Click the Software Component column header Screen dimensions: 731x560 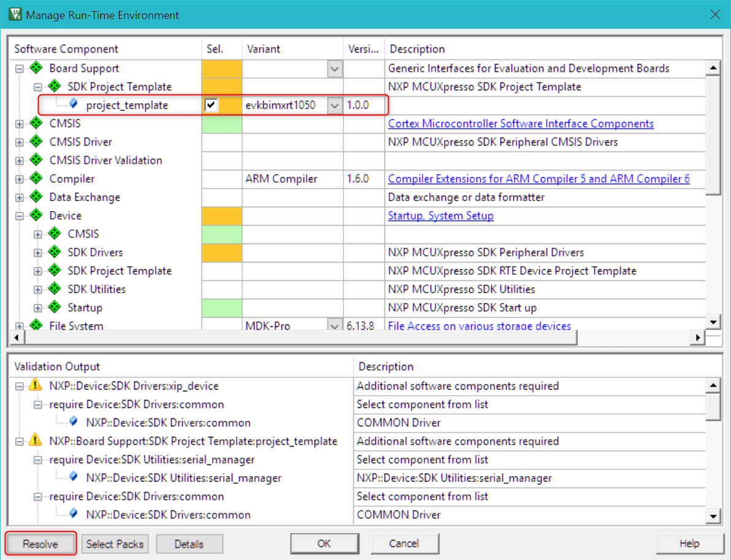[105, 49]
